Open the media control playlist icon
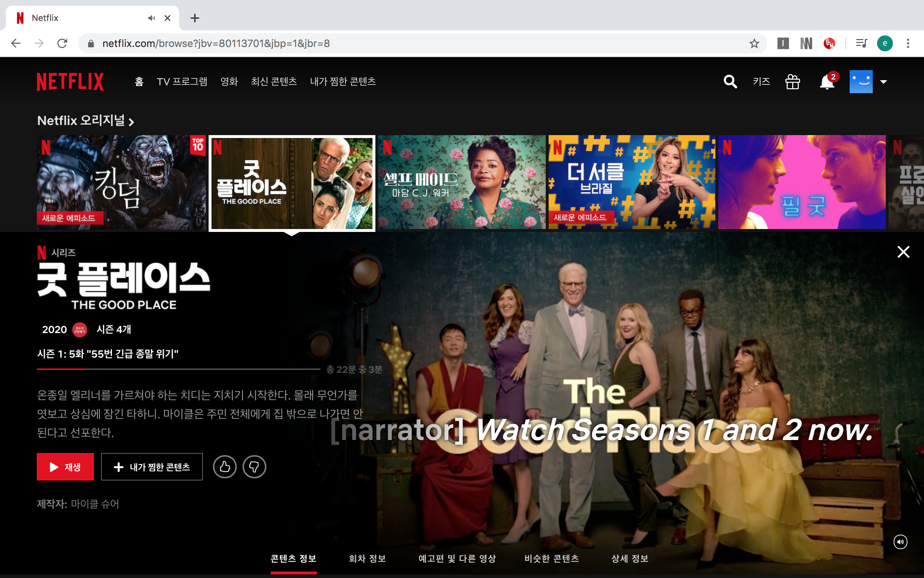Screen dimensions: 924x578 tap(862, 43)
